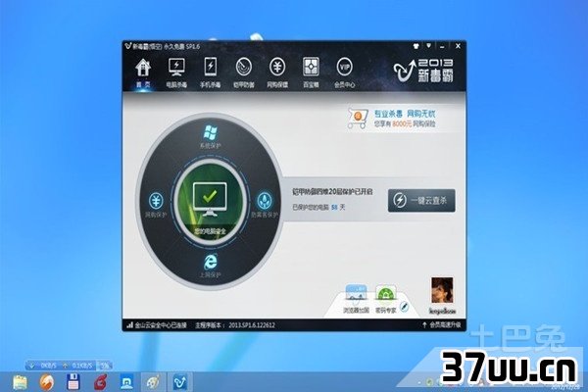
Task: Click the pencil edit shortcuts icon
Action: tap(404, 307)
